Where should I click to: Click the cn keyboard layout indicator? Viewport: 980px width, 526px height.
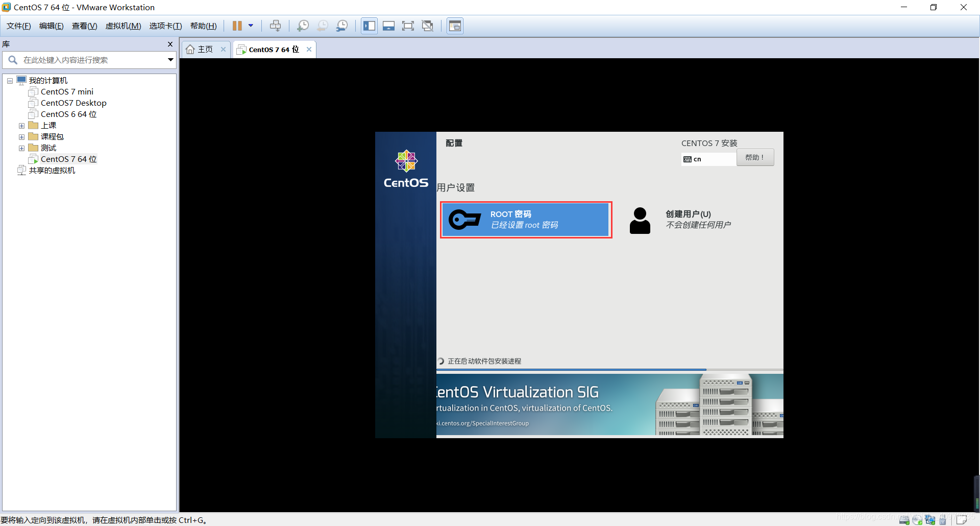pos(708,159)
